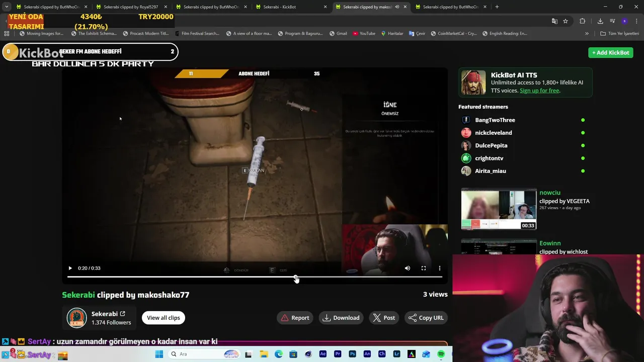Open nickcleveland in featured streamers
Image resolution: width=644 pixels, height=362 pixels.
494,133
